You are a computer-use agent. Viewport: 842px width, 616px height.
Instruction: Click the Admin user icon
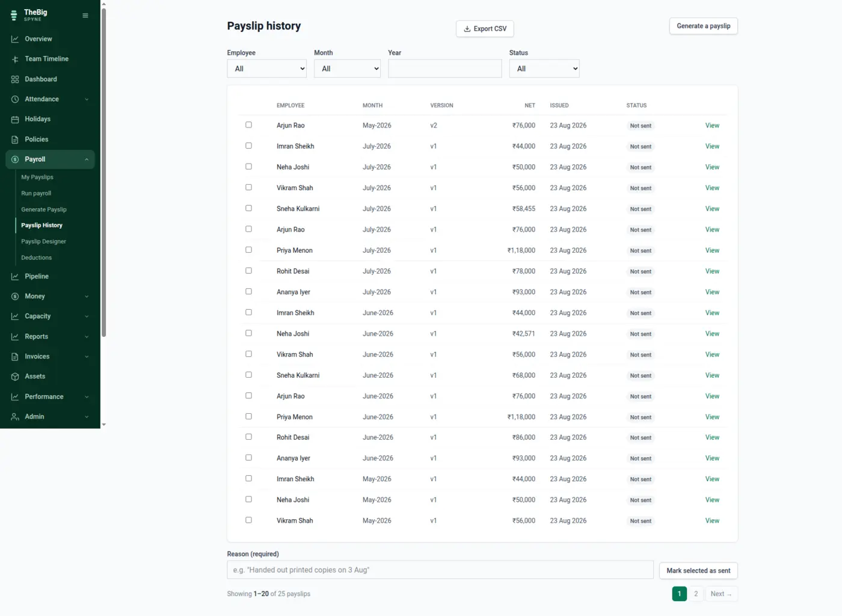pyautogui.click(x=15, y=417)
